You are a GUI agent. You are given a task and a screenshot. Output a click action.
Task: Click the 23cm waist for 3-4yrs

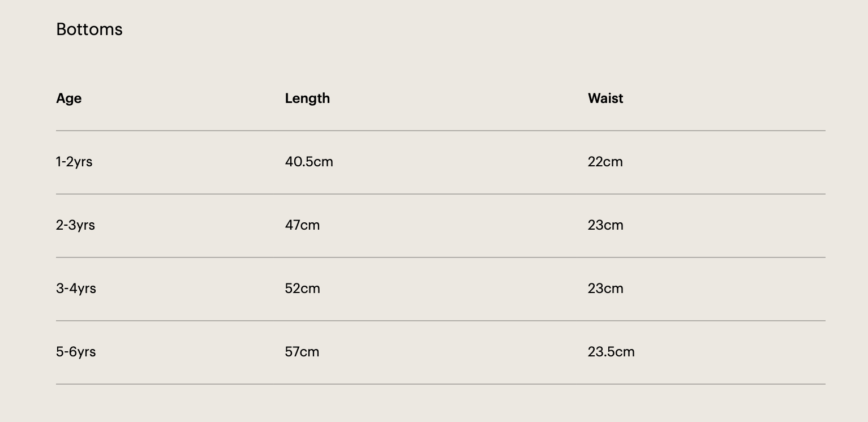click(605, 288)
